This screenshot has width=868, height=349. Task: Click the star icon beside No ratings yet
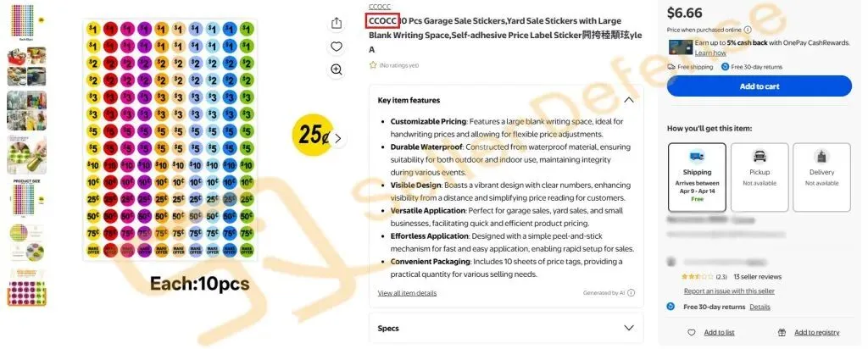tap(373, 65)
